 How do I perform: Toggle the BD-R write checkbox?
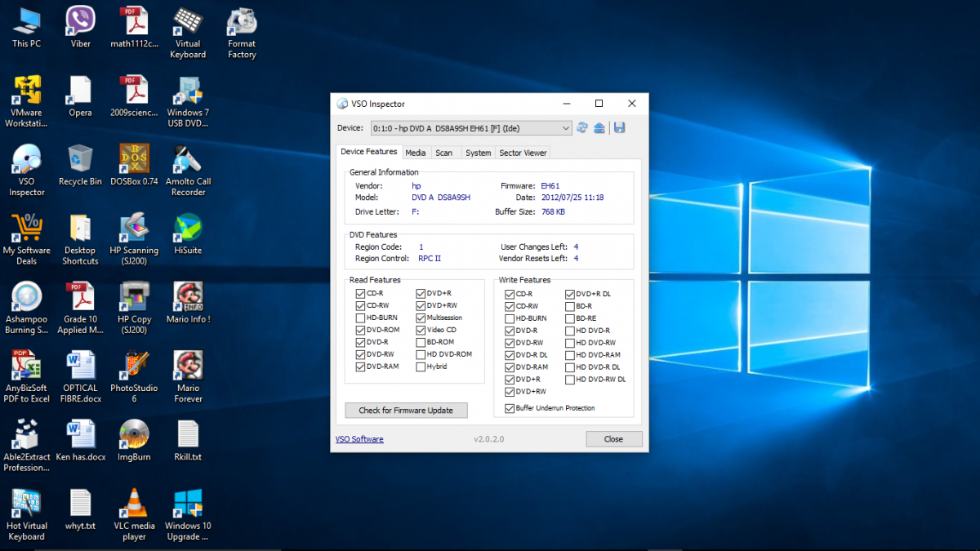pyautogui.click(x=570, y=306)
